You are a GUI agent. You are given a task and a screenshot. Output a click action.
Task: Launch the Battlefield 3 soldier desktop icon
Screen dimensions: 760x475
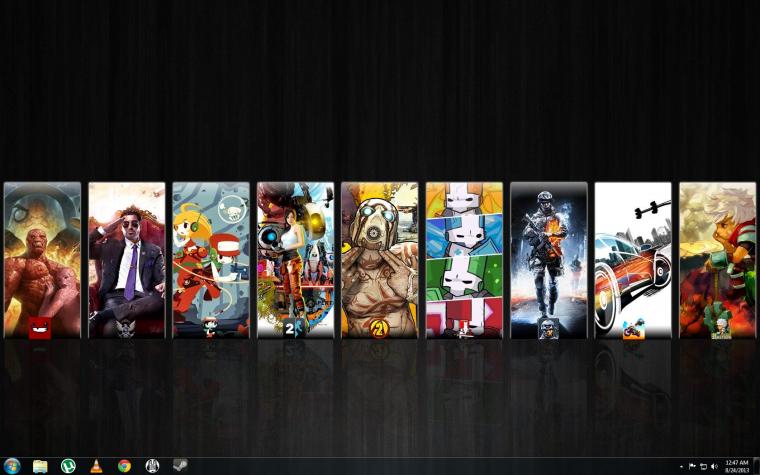(x=548, y=329)
